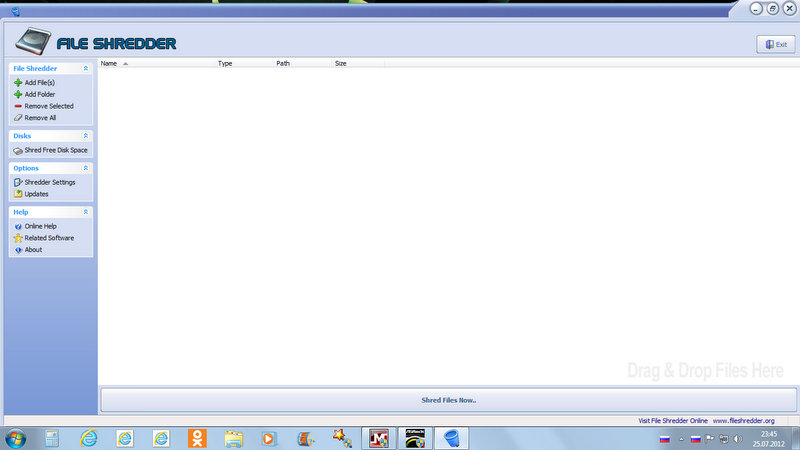The image size is (800, 450).
Task: Open Shredder Settings label
Action: (50, 182)
